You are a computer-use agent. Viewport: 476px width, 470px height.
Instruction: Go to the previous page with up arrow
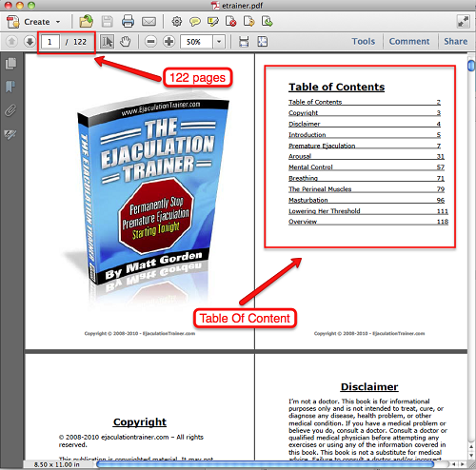pos(11,42)
